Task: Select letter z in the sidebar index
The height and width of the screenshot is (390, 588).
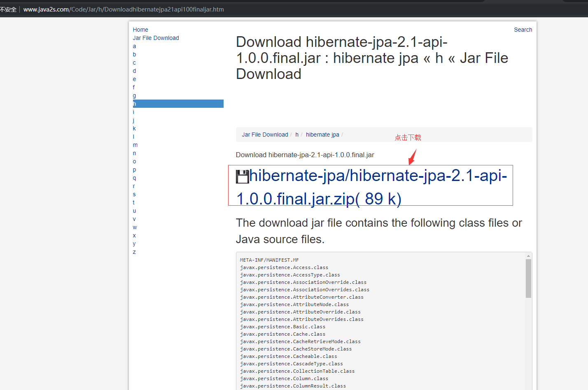Action: click(134, 251)
